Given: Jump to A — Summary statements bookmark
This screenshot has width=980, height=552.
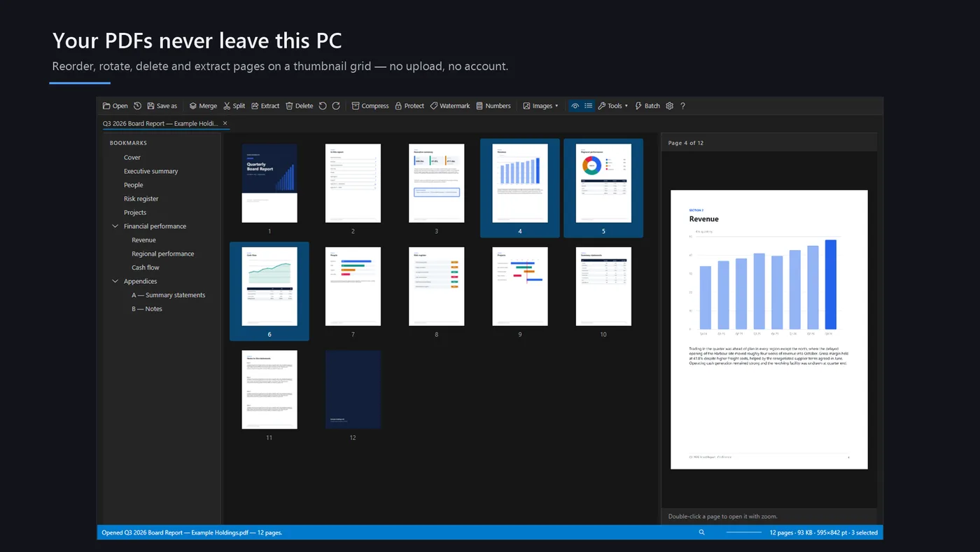Looking at the screenshot, I should click(x=169, y=295).
